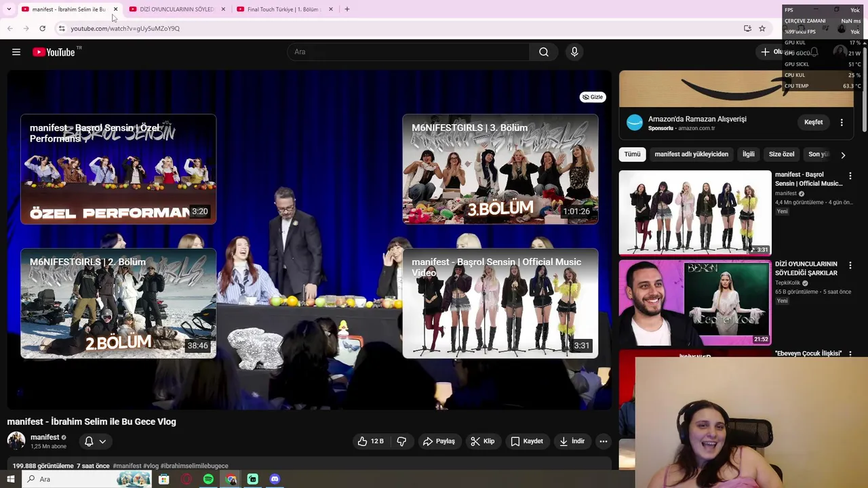
Task: Download the video with İndir
Action: coord(572,441)
